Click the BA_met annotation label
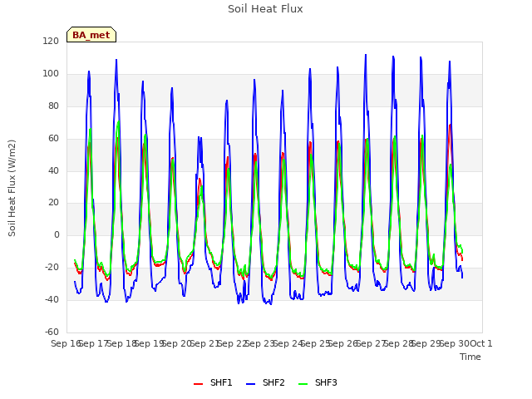 pyautogui.click(x=91, y=35)
